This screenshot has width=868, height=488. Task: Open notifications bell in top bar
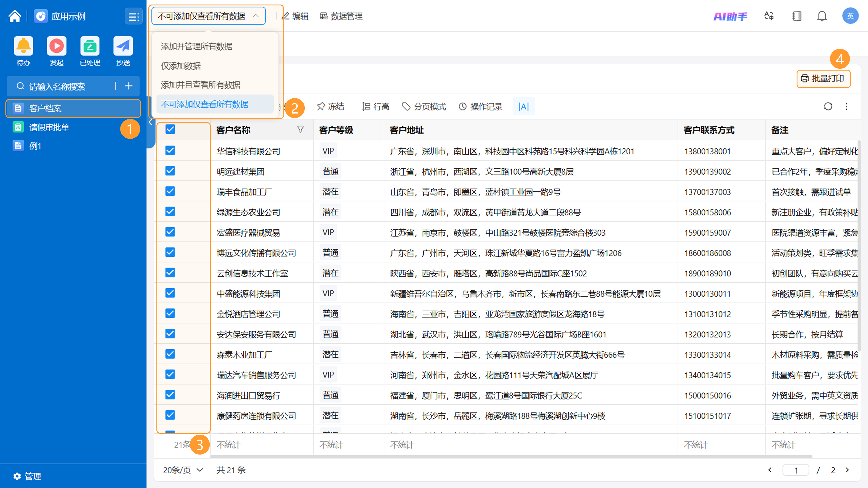(822, 16)
